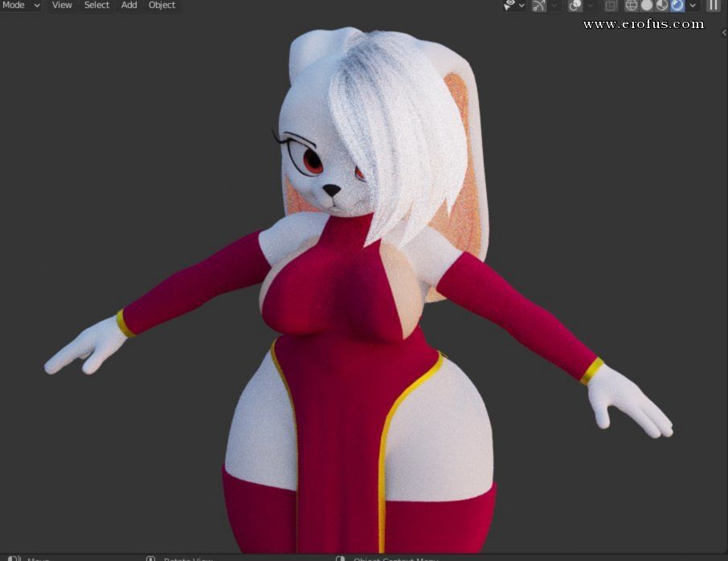Expand the gizmo options dropdown

[x=554, y=6]
